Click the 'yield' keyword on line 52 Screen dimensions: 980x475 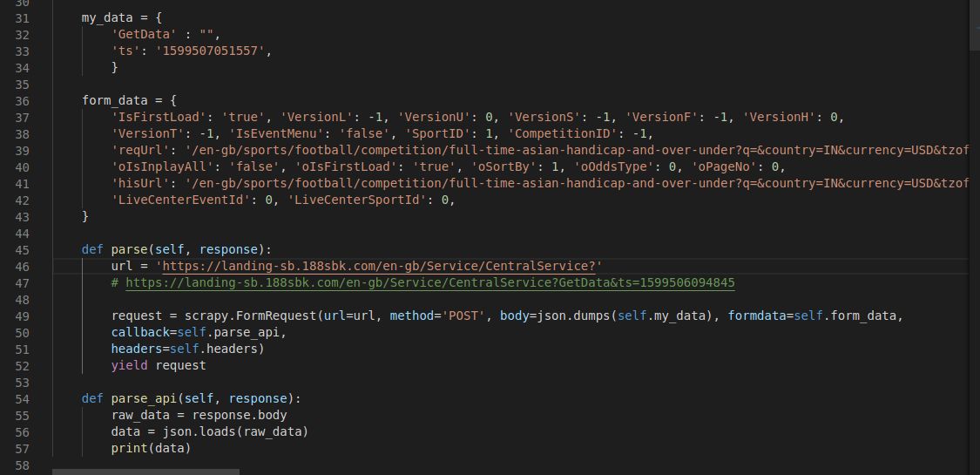130,365
